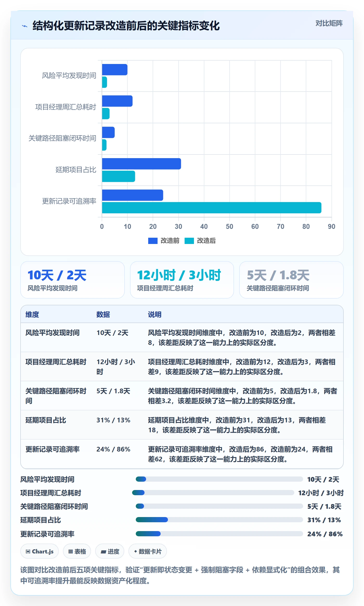Click the 数据 column header
The image size is (364, 606).
tap(103, 314)
